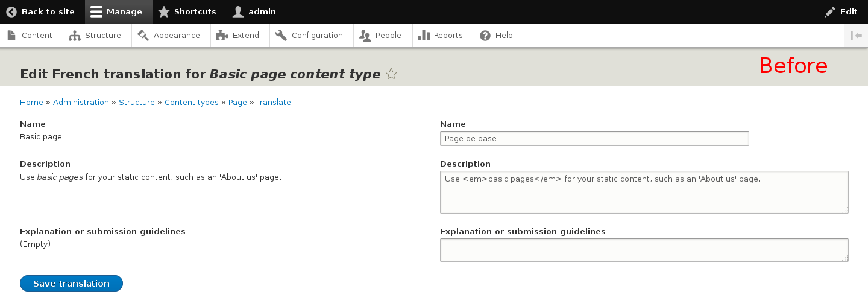Click the Structure hierarchy icon

75,36
